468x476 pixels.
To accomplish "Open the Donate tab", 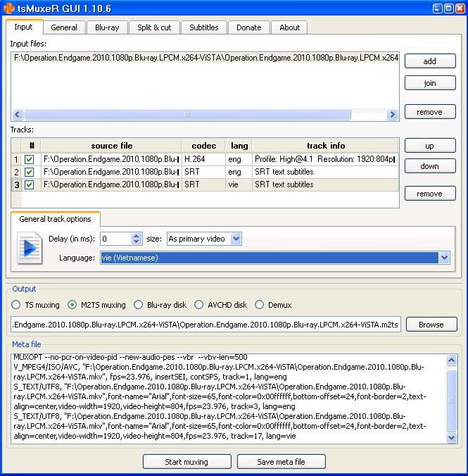I will [x=249, y=27].
